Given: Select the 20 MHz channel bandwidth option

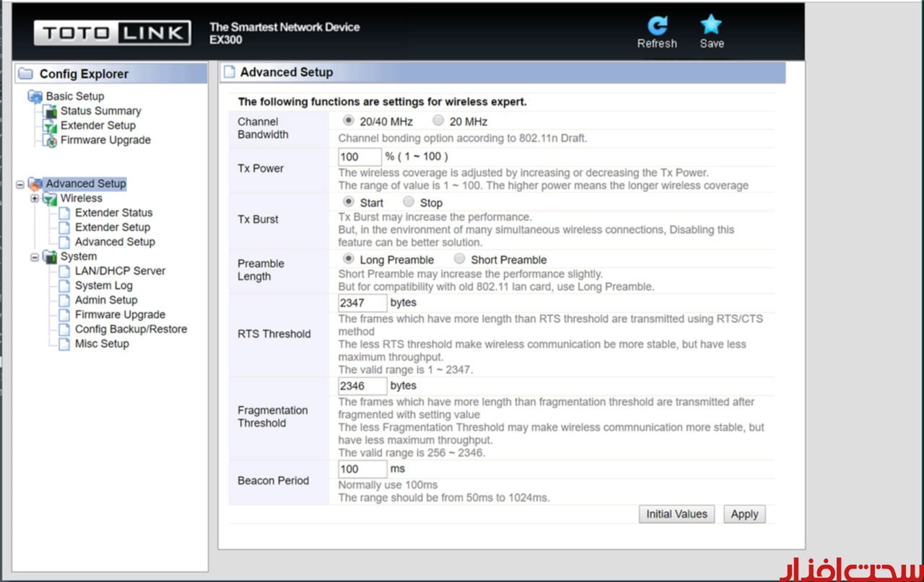Looking at the screenshot, I should pyautogui.click(x=438, y=121).
